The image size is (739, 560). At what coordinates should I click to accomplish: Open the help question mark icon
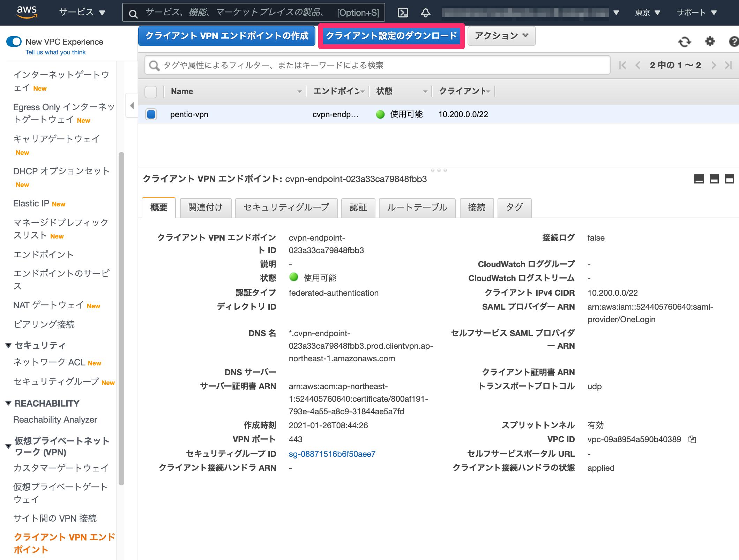734,41
